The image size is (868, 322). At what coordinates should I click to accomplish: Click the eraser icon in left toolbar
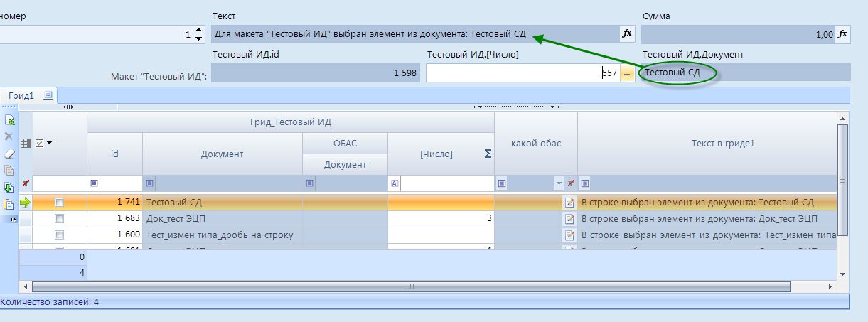9,153
